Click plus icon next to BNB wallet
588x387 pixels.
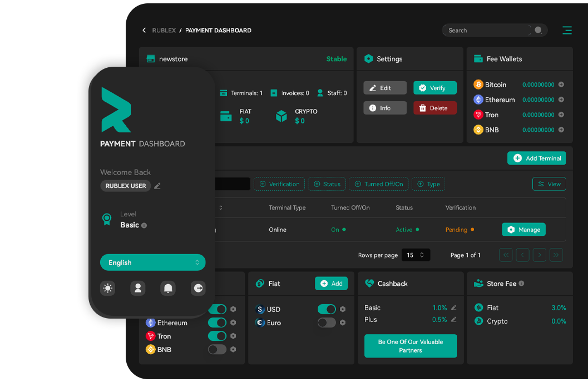click(561, 130)
